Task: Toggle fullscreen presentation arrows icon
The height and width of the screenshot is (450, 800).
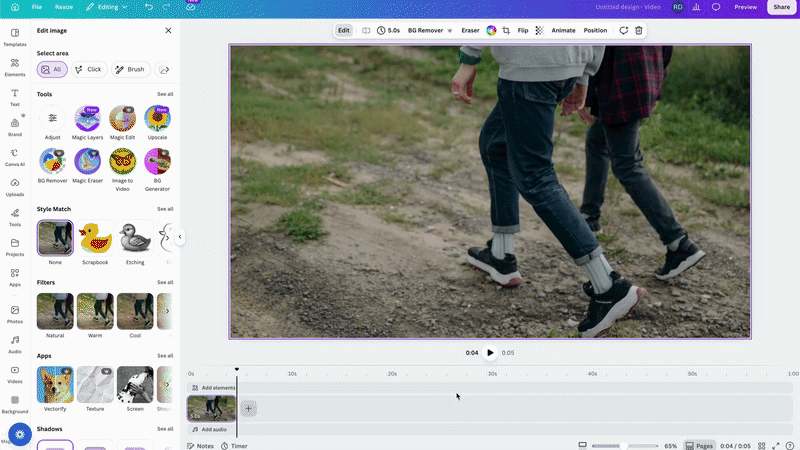Action: click(x=776, y=446)
